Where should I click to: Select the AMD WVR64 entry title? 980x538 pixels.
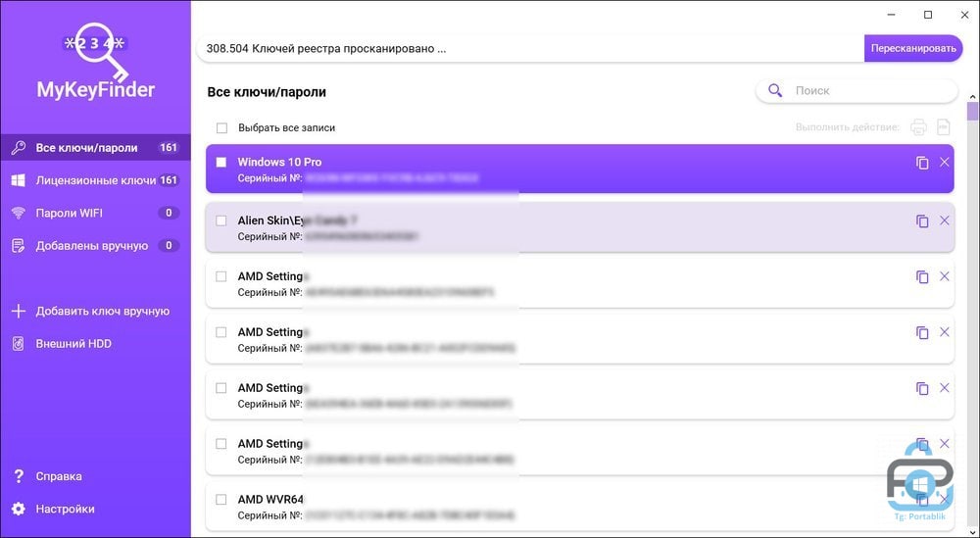coord(270,499)
